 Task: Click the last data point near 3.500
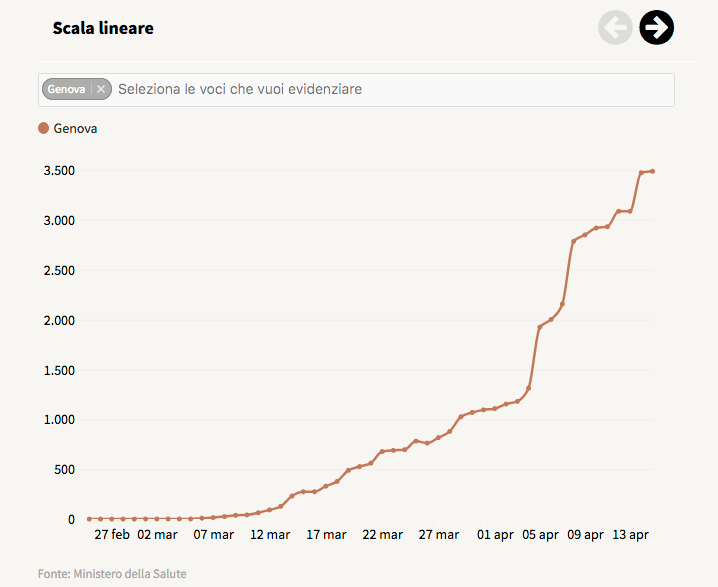click(x=653, y=171)
